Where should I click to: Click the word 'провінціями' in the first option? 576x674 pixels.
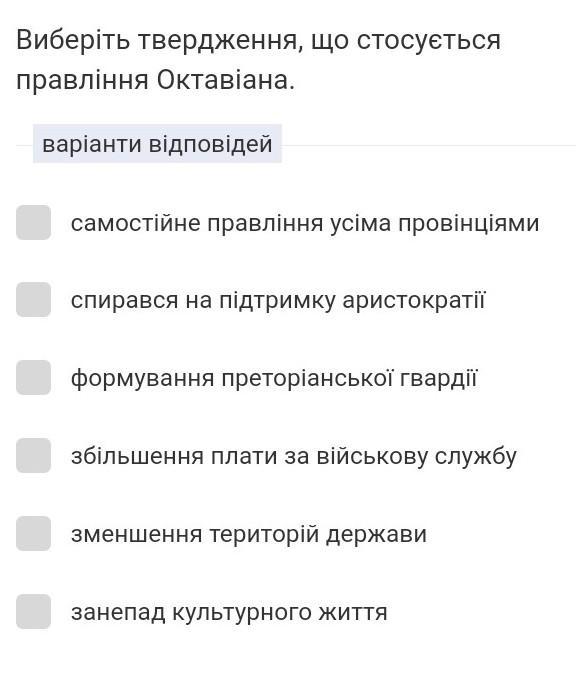point(468,224)
